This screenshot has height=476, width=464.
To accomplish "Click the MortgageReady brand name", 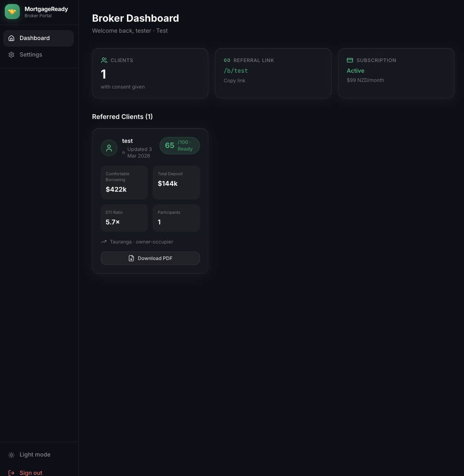I will pos(46,9).
